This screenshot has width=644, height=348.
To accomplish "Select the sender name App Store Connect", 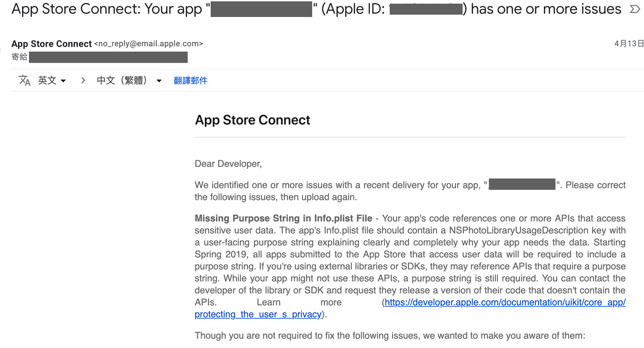I will pos(51,44).
